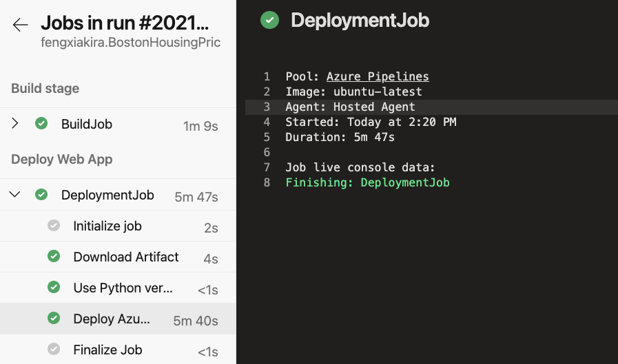Go back using the left arrow
618x364 pixels.
[x=20, y=24]
